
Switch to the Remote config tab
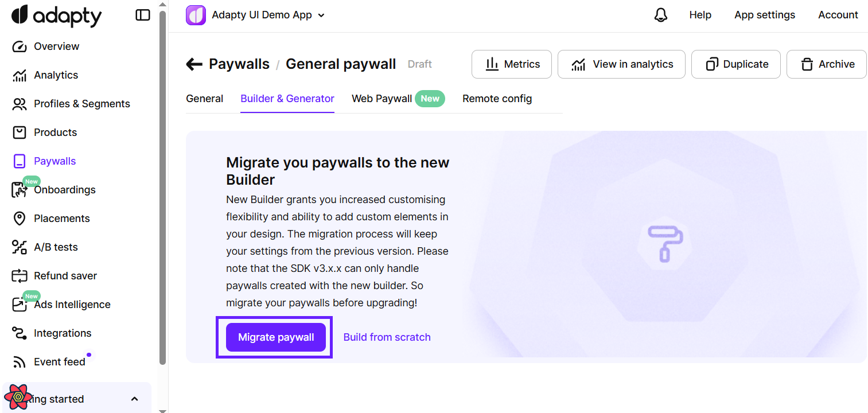(x=497, y=98)
